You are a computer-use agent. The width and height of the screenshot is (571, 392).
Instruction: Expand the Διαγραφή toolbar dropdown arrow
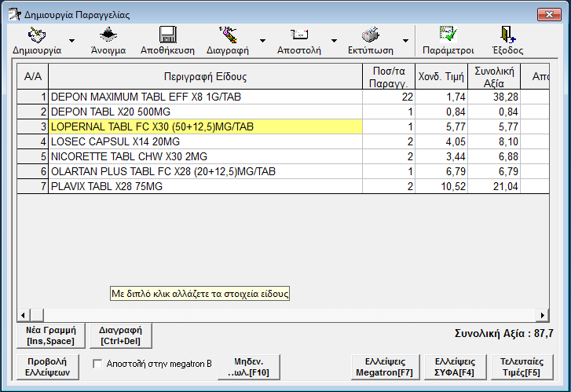coord(262,40)
